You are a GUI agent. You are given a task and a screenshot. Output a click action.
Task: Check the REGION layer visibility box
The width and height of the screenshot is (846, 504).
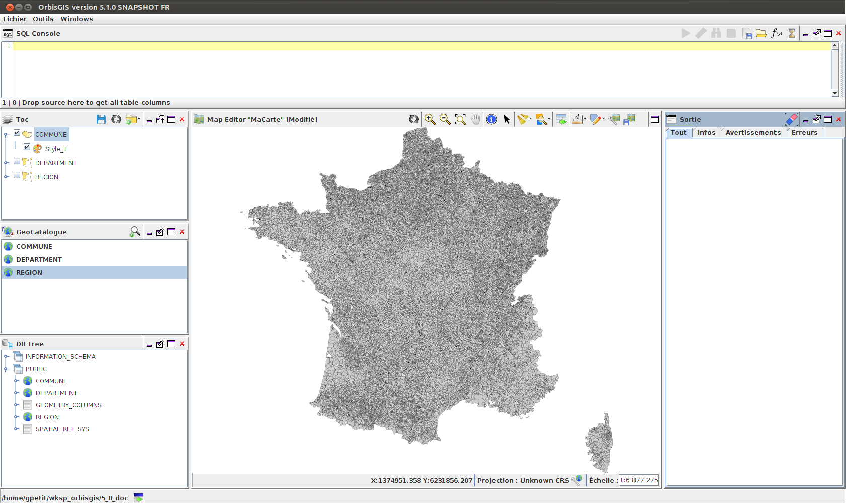click(x=17, y=176)
